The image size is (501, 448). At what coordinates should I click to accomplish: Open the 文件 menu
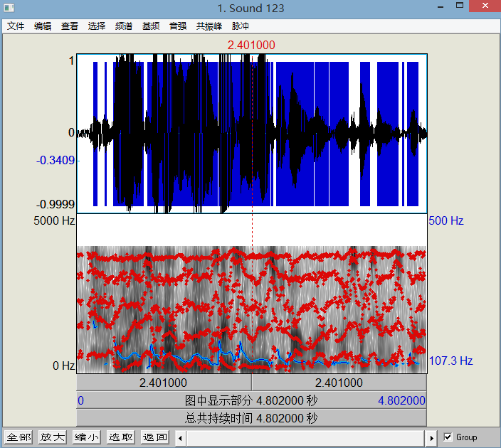pyautogui.click(x=16, y=26)
